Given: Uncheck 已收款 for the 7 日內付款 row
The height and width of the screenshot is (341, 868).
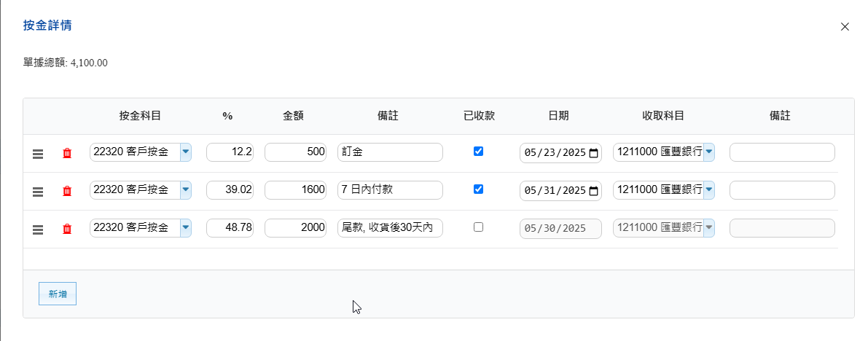Looking at the screenshot, I should pyautogui.click(x=478, y=189).
